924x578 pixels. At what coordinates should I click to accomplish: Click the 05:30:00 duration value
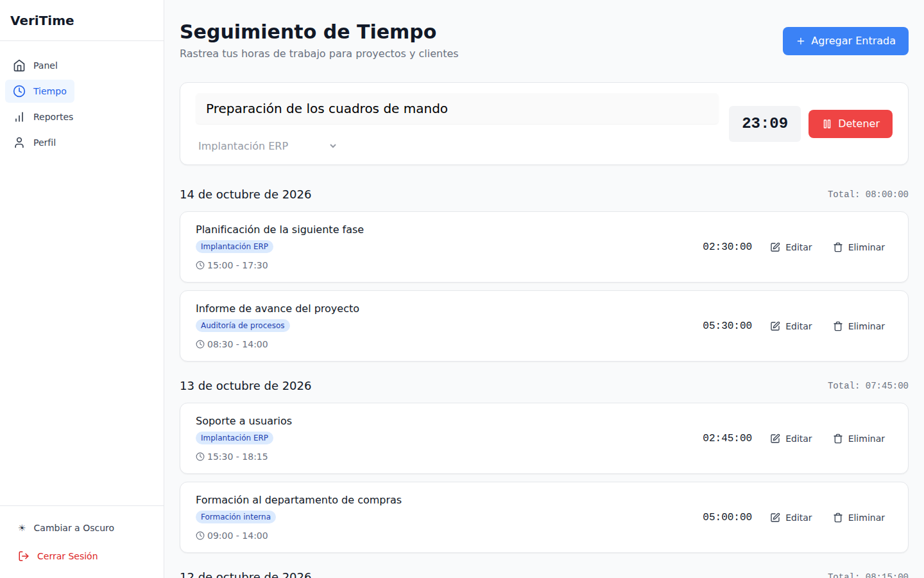click(727, 326)
